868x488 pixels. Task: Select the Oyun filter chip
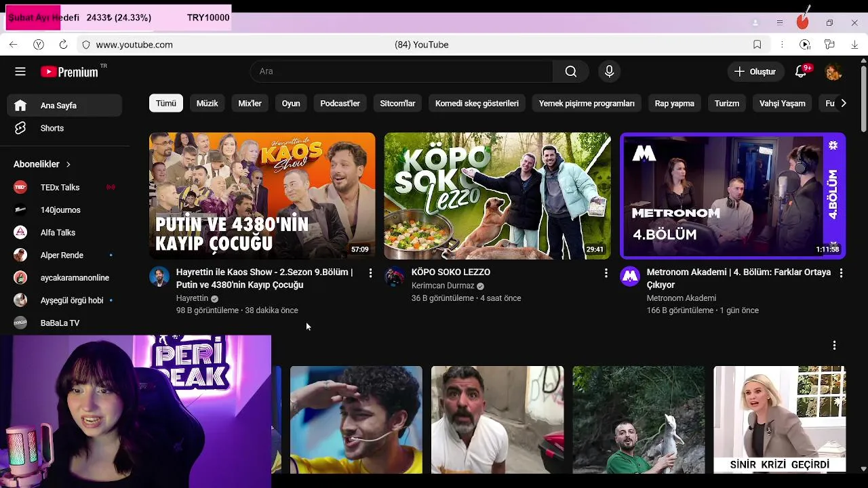click(291, 103)
